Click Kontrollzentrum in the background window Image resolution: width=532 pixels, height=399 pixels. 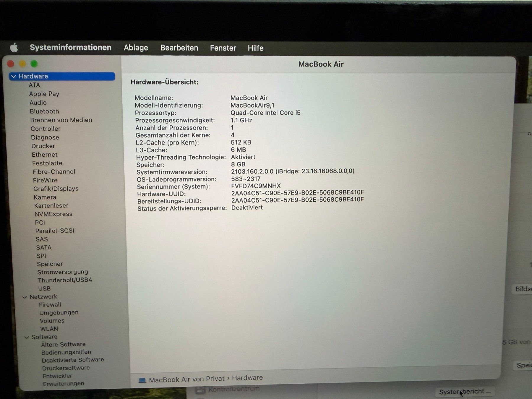tap(234, 389)
